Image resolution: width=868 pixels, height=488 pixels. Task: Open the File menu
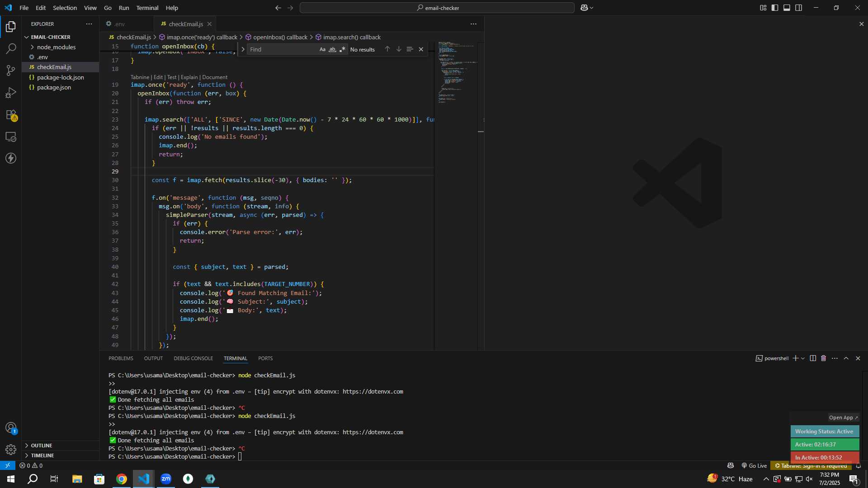click(x=24, y=8)
